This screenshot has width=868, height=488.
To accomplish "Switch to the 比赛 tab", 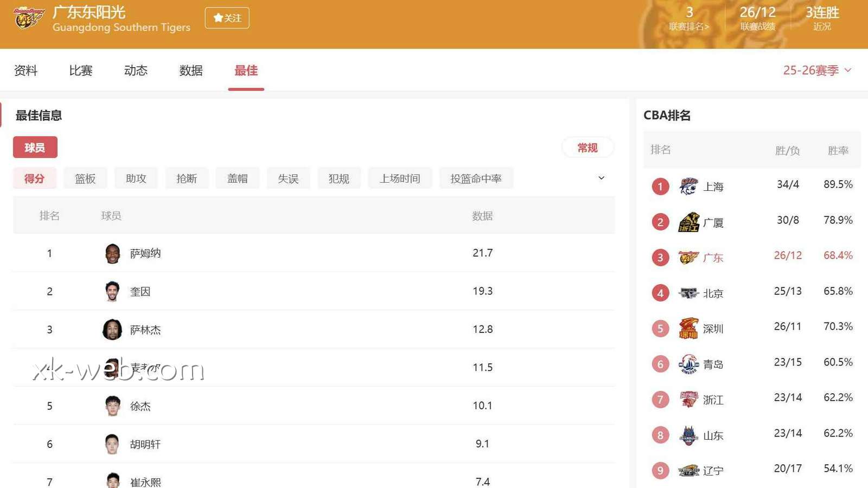I will pos(81,70).
